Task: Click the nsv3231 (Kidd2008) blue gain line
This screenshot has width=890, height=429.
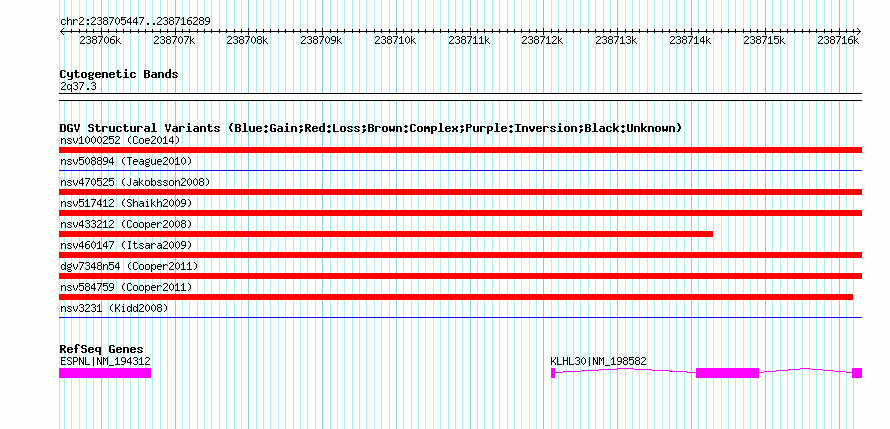Action: point(460,318)
